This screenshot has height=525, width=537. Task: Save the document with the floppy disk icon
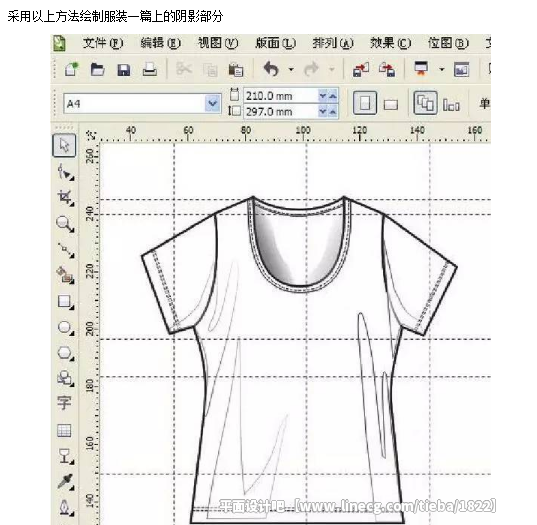pyautogui.click(x=124, y=70)
